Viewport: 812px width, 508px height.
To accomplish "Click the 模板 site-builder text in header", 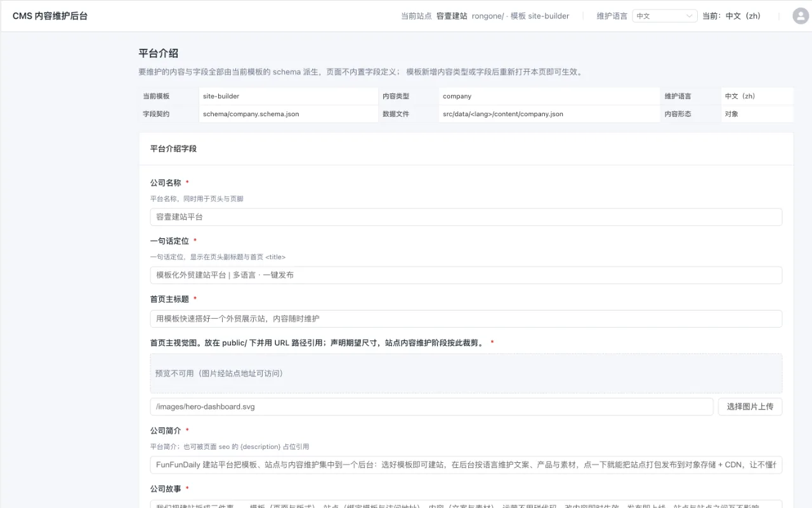I will pyautogui.click(x=540, y=16).
